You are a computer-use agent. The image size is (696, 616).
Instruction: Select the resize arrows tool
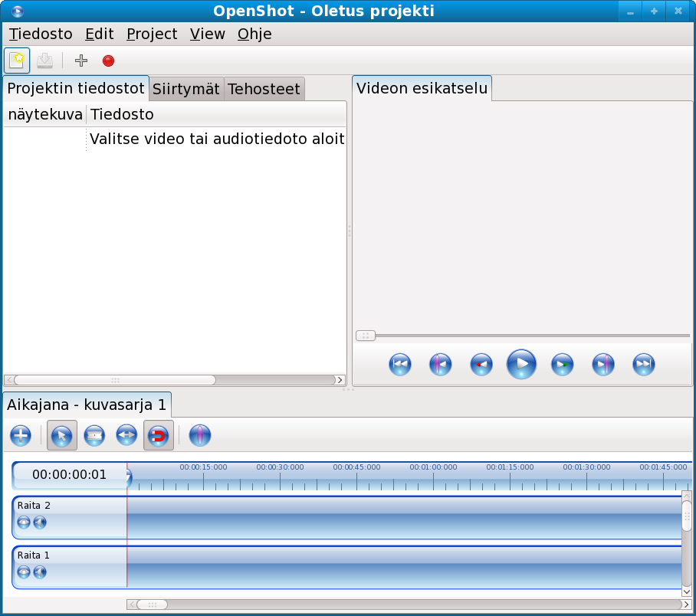[126, 436]
